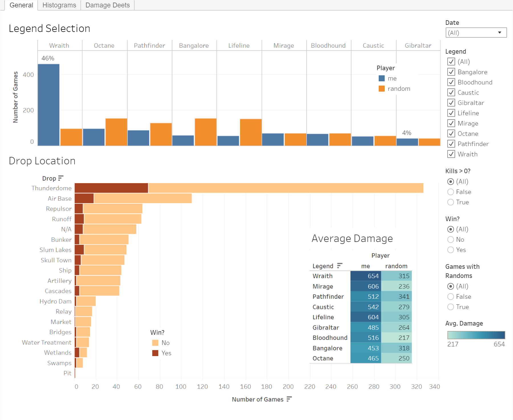The height and width of the screenshot is (420, 513).
Task: Select the light orange 'No' win legend swatch
Action: pos(155,343)
